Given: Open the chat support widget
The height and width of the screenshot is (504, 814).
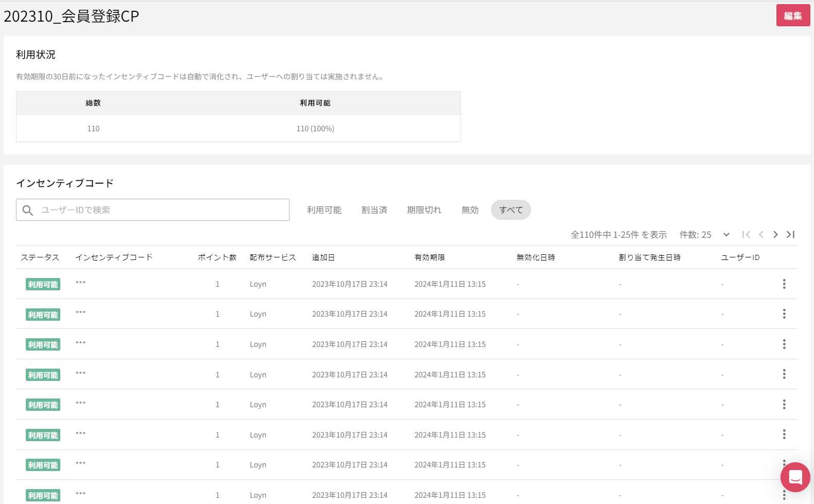Looking at the screenshot, I should (x=795, y=477).
